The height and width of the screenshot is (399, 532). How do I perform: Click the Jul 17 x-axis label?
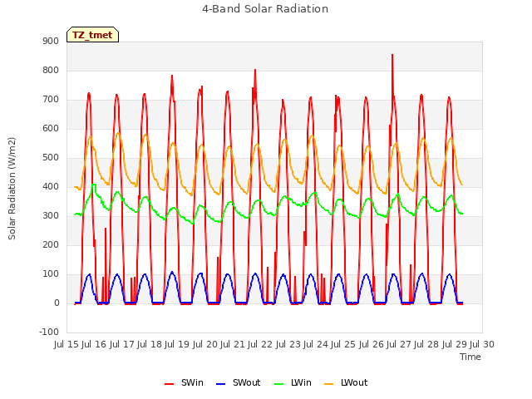pyautogui.click(x=122, y=344)
